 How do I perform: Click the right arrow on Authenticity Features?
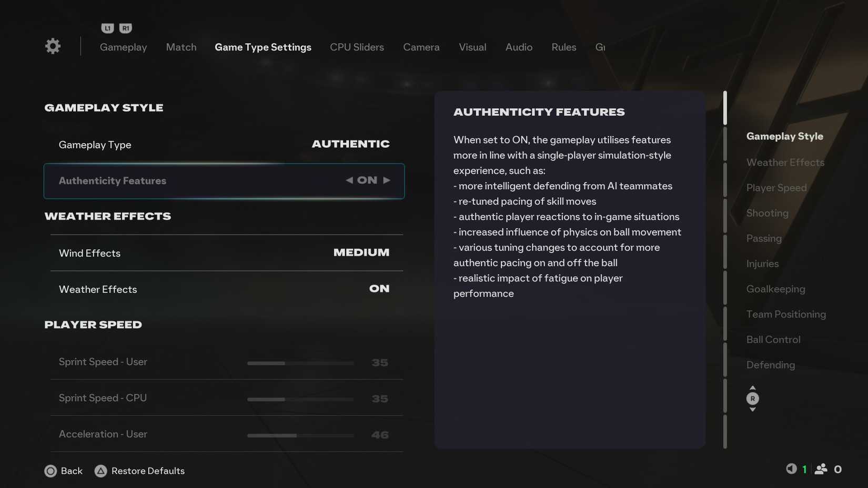click(388, 180)
